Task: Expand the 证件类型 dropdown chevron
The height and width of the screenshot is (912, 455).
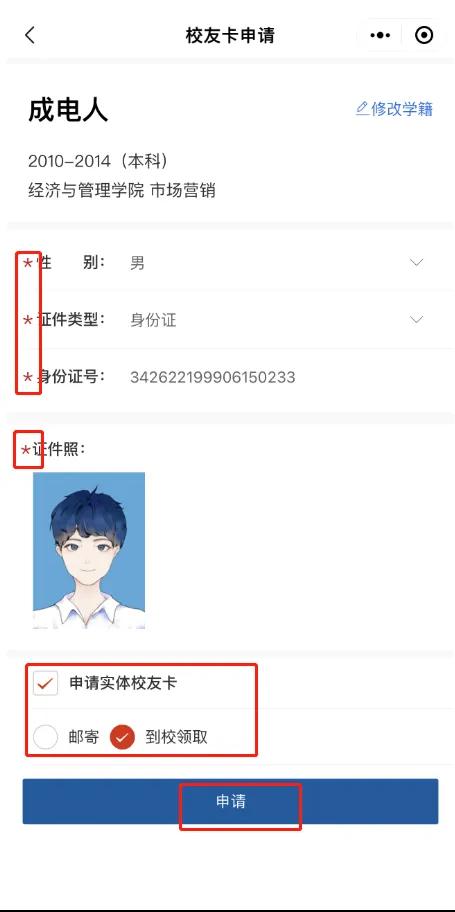Action: point(416,319)
